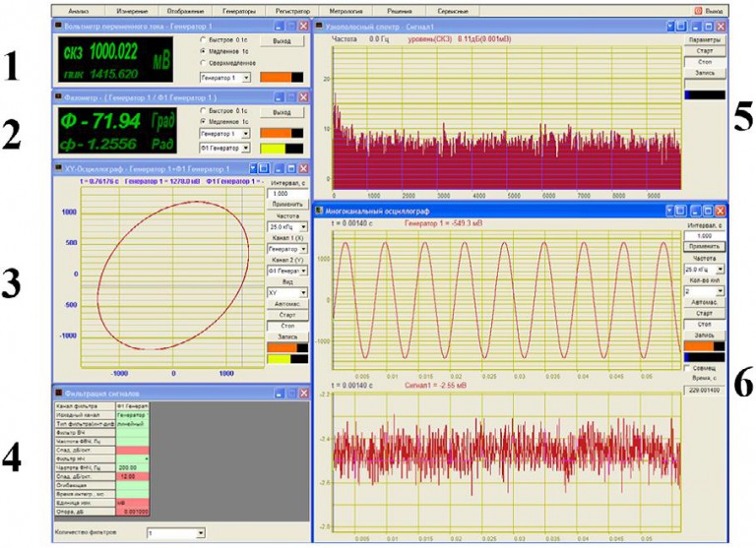Image resolution: width=756 pixels, height=548 pixels.
Task: Click the 'Интервал, с' field in multichannel oscilloscope
Action: tap(705, 236)
